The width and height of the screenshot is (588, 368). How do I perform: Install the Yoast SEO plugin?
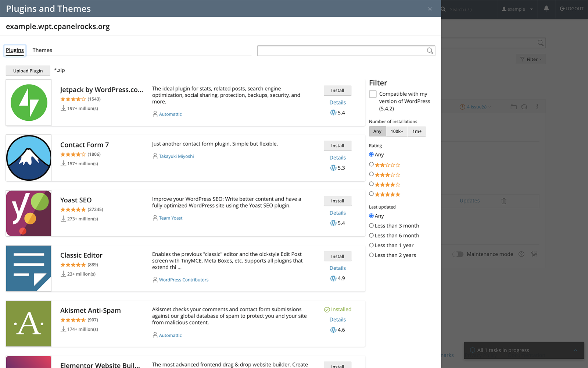(x=337, y=201)
